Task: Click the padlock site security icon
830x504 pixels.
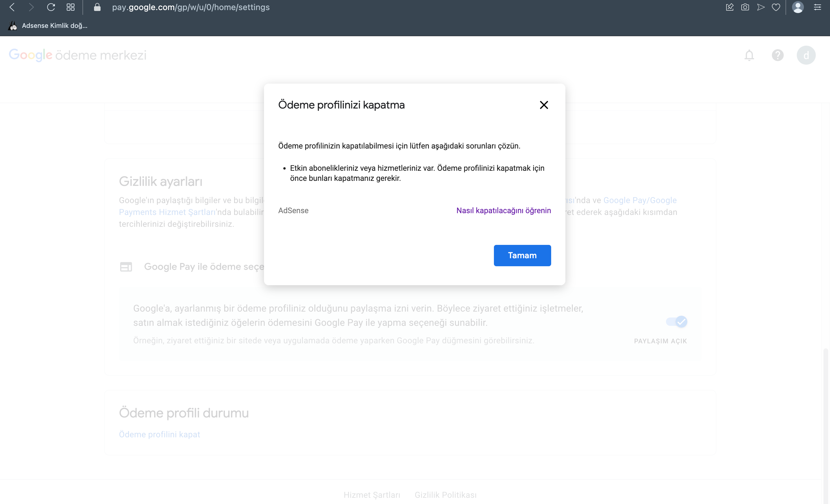Action: (97, 7)
